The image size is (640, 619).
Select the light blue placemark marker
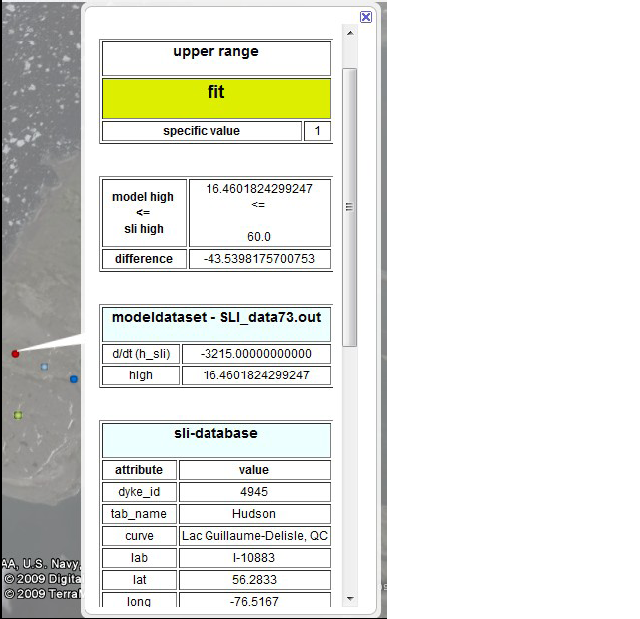44,367
